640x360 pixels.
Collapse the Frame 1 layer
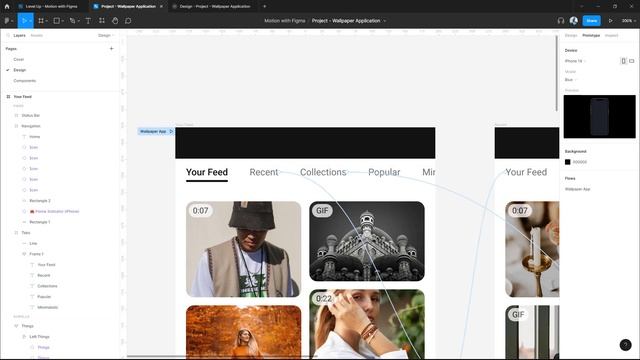pos(24,254)
